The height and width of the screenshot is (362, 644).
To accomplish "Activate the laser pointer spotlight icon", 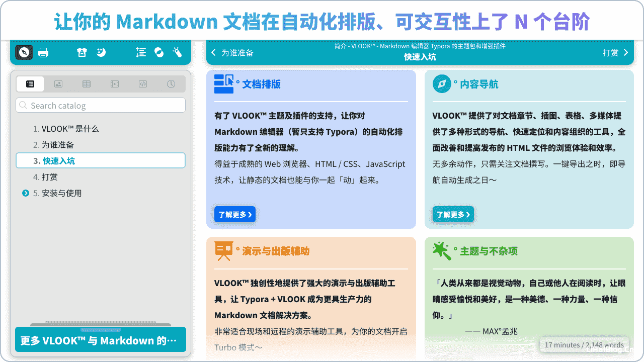I will [177, 52].
